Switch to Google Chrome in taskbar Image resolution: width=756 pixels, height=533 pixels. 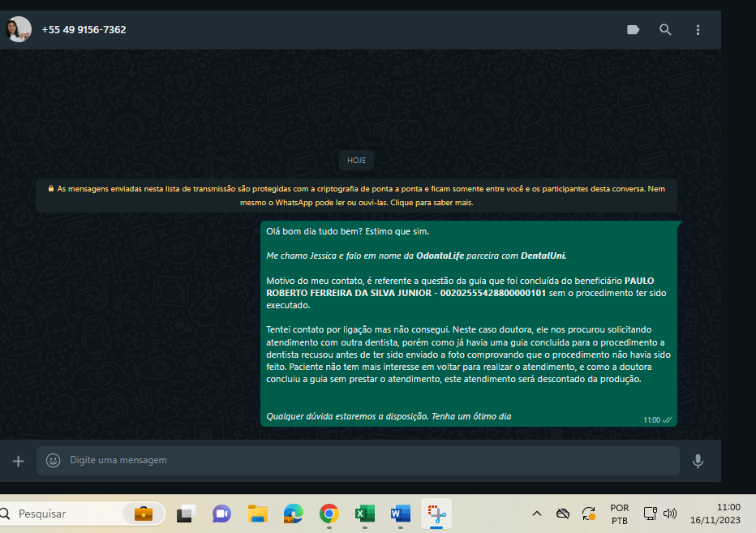coord(329,514)
